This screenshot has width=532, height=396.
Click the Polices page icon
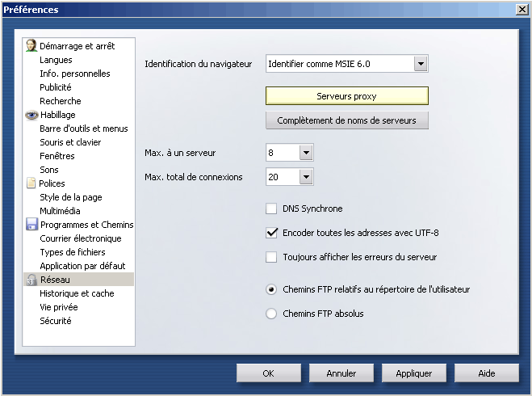pos(31,183)
